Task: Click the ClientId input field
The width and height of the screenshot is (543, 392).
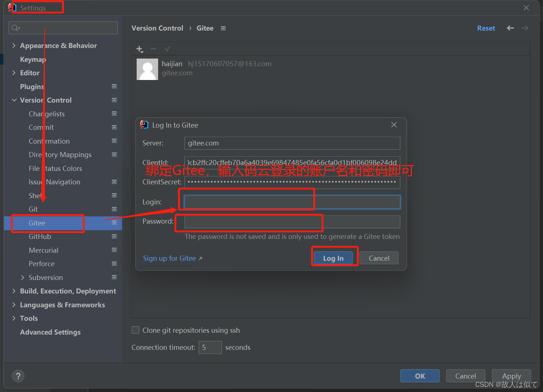Action: pyautogui.click(x=292, y=163)
